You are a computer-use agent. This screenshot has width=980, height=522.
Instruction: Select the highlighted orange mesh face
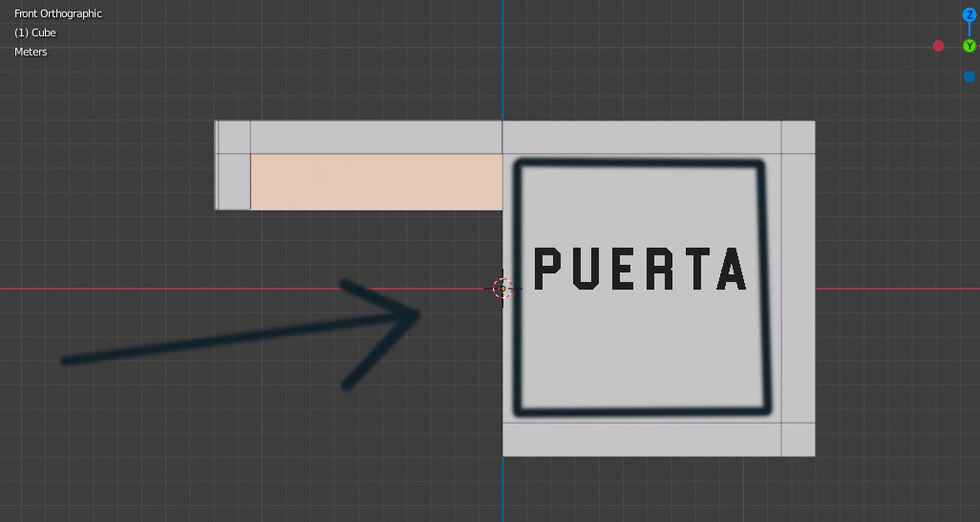(376, 183)
